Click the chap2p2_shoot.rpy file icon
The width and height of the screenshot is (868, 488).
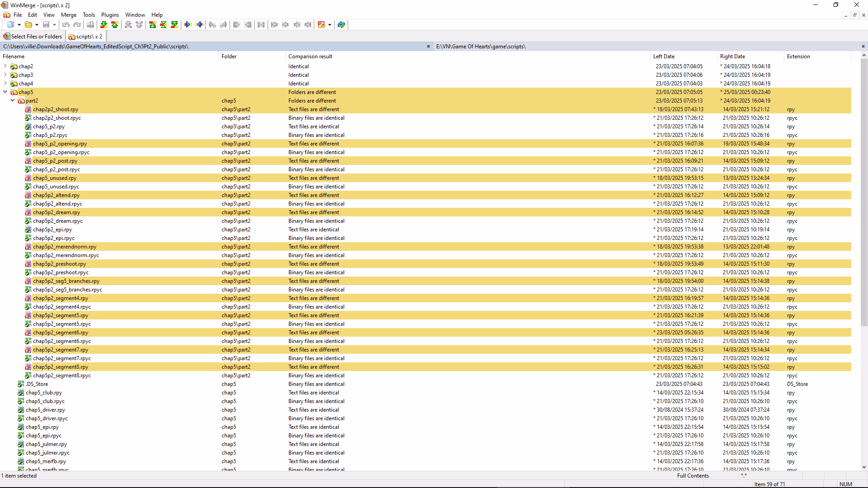point(28,109)
